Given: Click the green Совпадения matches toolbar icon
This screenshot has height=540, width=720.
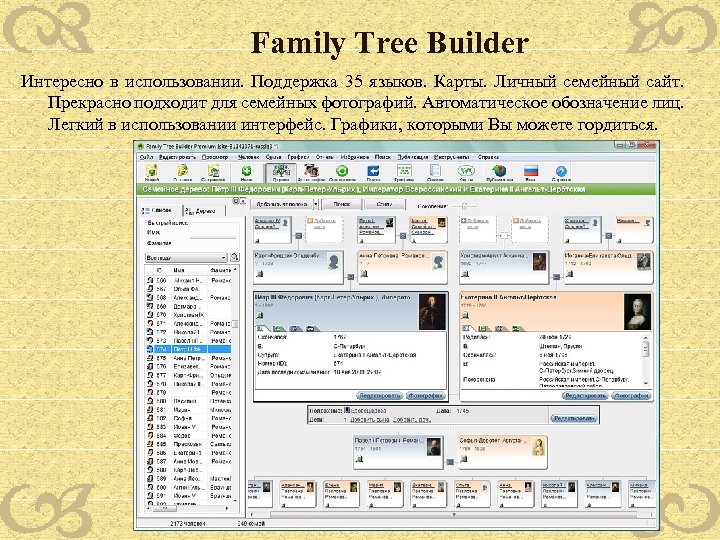Looking at the screenshot, I should [342, 172].
